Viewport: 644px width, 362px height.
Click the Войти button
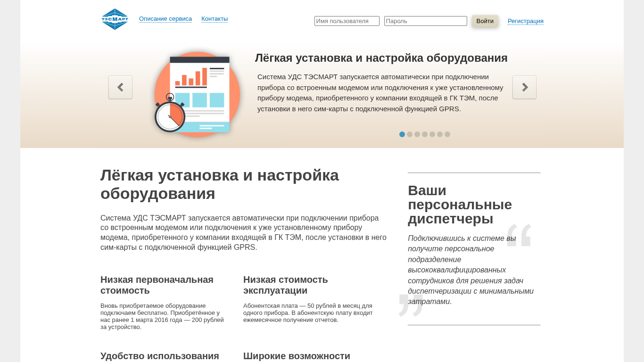[x=485, y=21]
